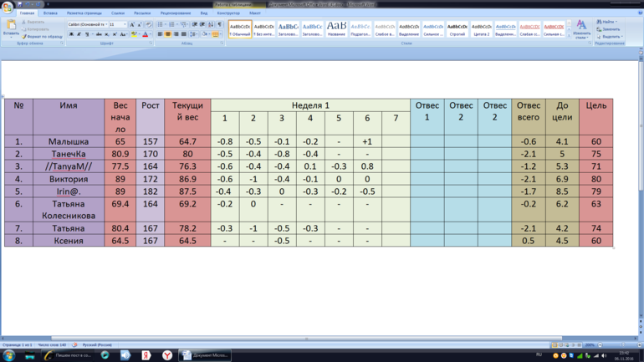This screenshot has width=644, height=362.
Task: Click the Show paragraph marks (¶) icon
Action: point(220,25)
